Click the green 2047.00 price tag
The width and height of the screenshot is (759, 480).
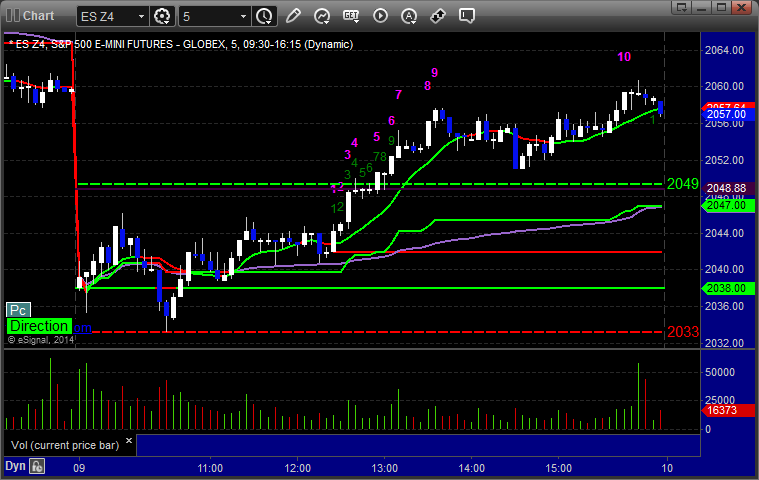(728, 205)
